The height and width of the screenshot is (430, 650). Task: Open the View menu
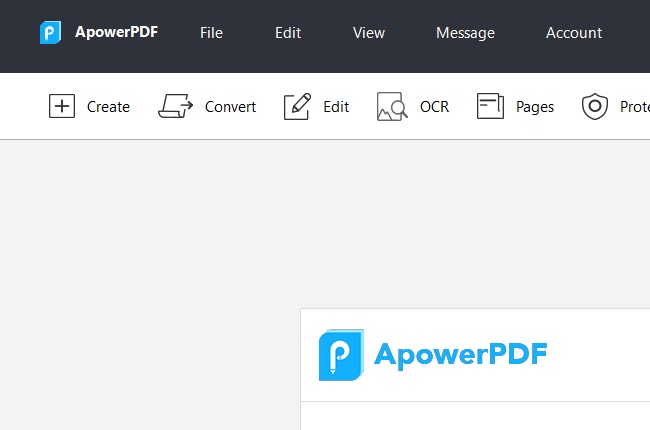pyautogui.click(x=369, y=33)
